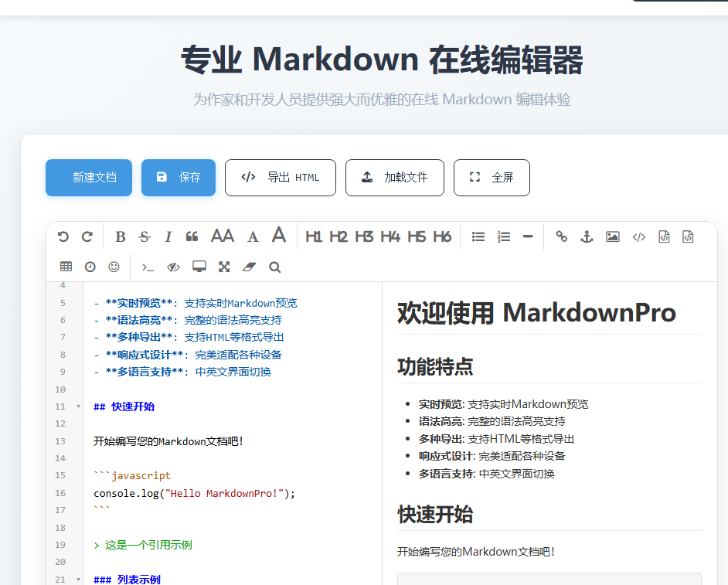Screen dimensions: 728x585
Task: Insert H5 heading
Action: [x=417, y=236]
